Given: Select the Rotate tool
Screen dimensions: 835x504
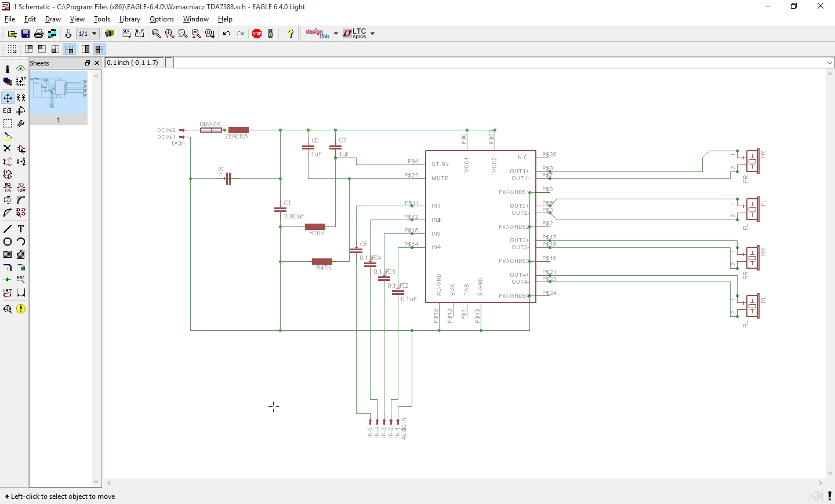Looking at the screenshot, I should click(x=21, y=111).
